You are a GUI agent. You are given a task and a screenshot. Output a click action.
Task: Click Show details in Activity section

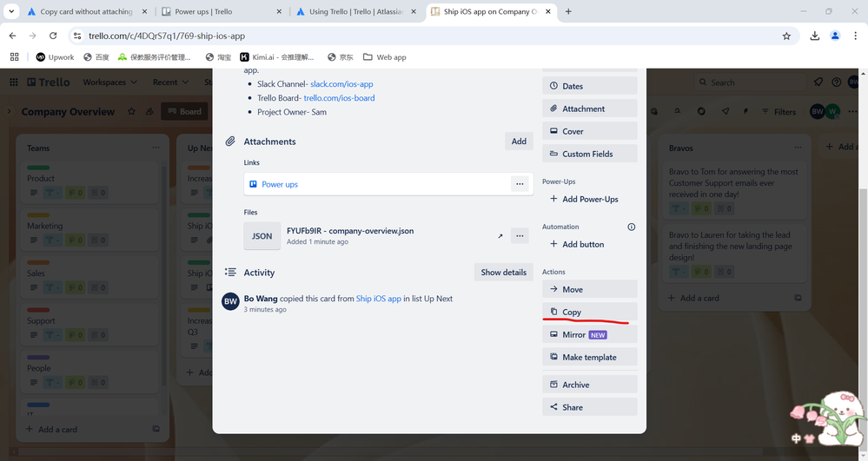click(x=503, y=273)
